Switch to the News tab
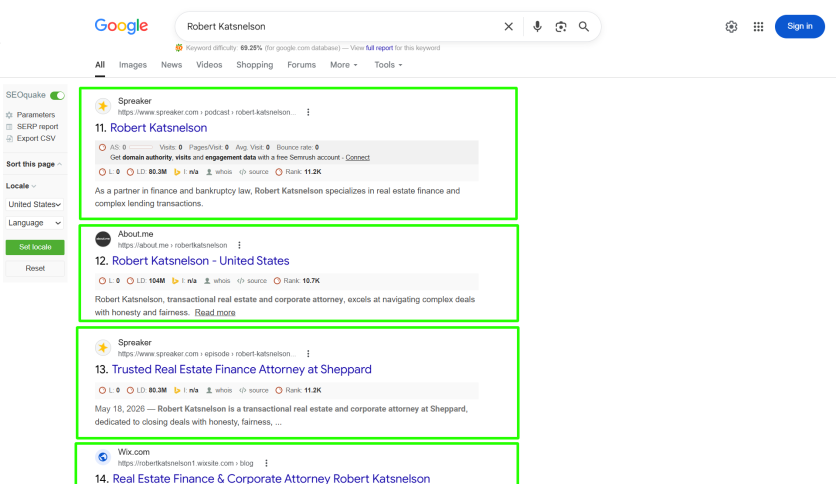This screenshot has height=484, width=836. pyautogui.click(x=172, y=65)
